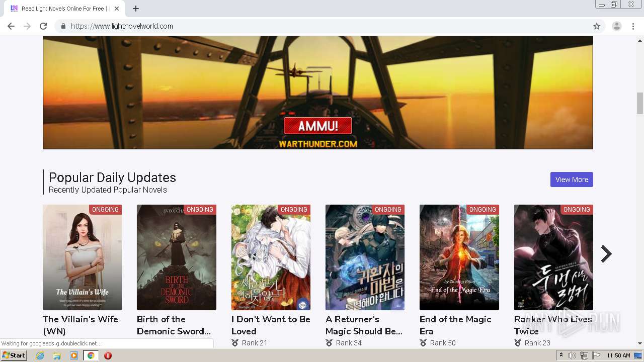Click the network tray icon

[584, 355]
